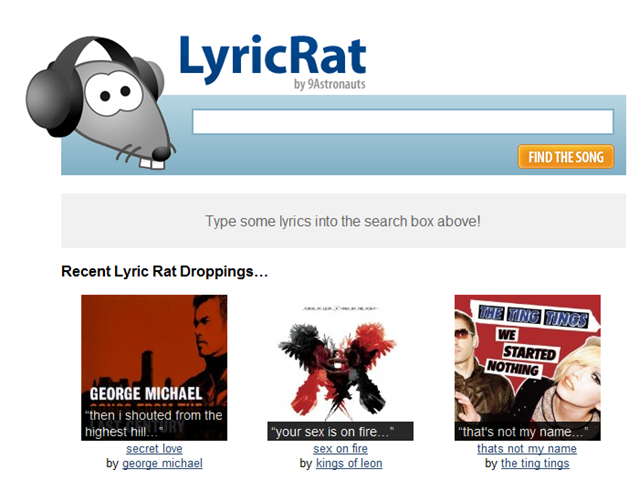Click the LyricRat mouse mascot logo
639x480 pixels.
pyautogui.click(x=100, y=103)
